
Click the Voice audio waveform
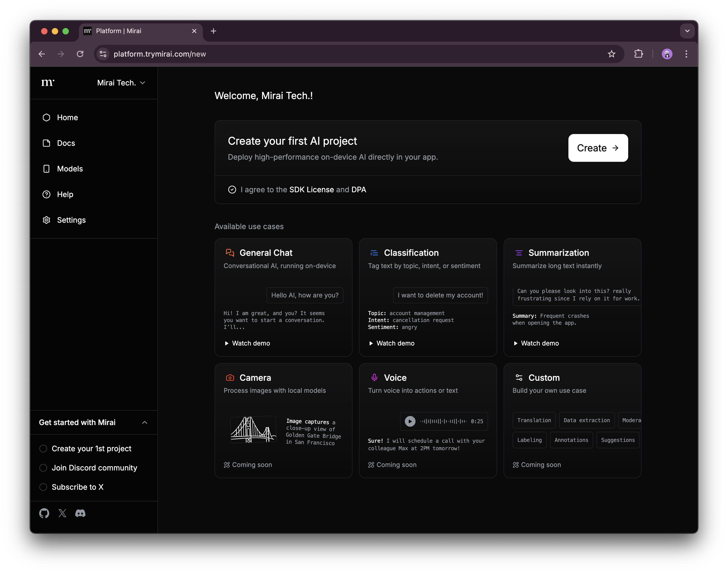[x=443, y=421]
